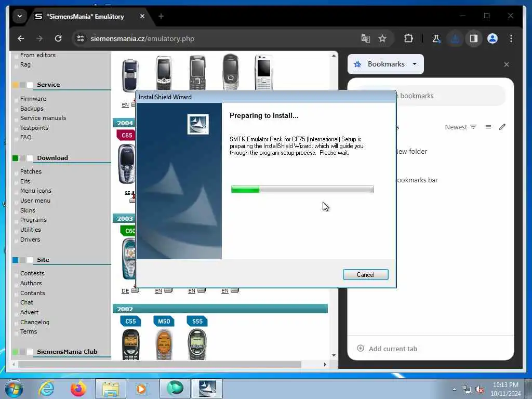Launch Firefox from the taskbar
532x399 pixels.
coord(78,389)
